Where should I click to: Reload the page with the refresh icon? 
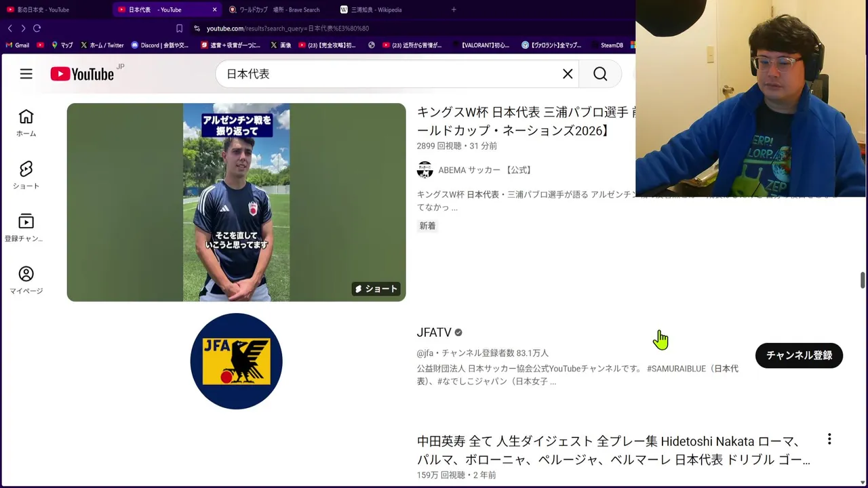(37, 28)
